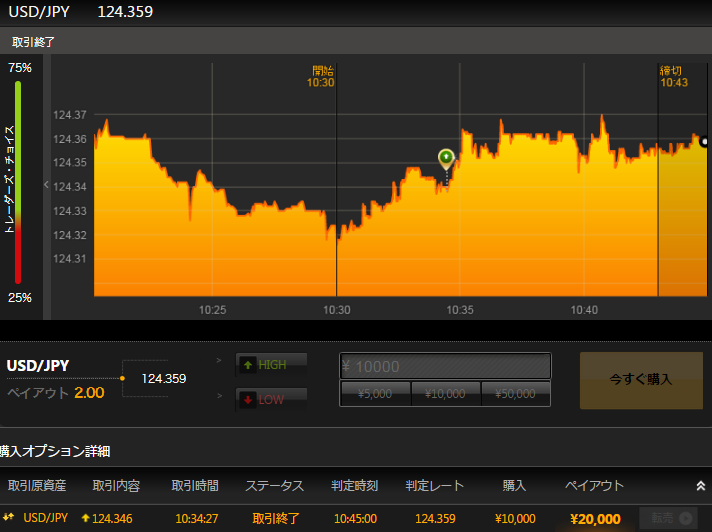This screenshot has height=532, width=712.
Task: Click the 今すぐ購入 buy now button
Action: point(641,380)
